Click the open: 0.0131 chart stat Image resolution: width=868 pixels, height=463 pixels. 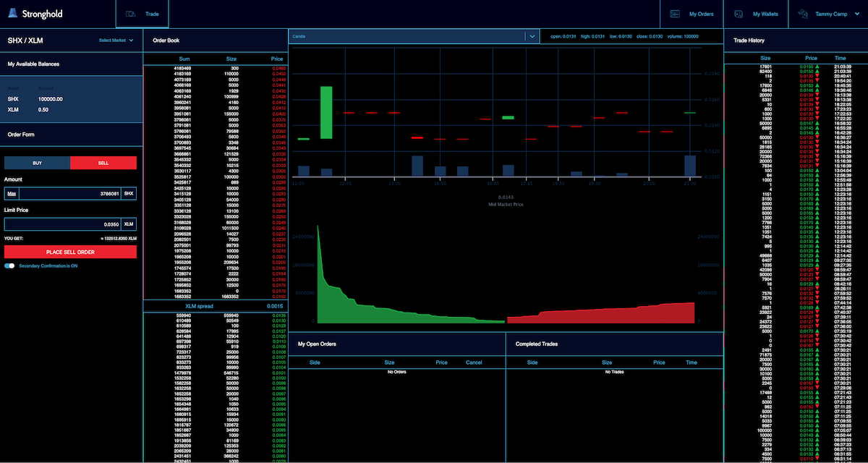563,35
